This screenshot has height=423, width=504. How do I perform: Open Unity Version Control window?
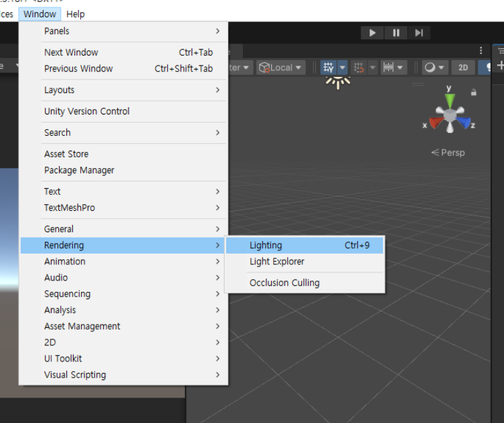point(124,111)
